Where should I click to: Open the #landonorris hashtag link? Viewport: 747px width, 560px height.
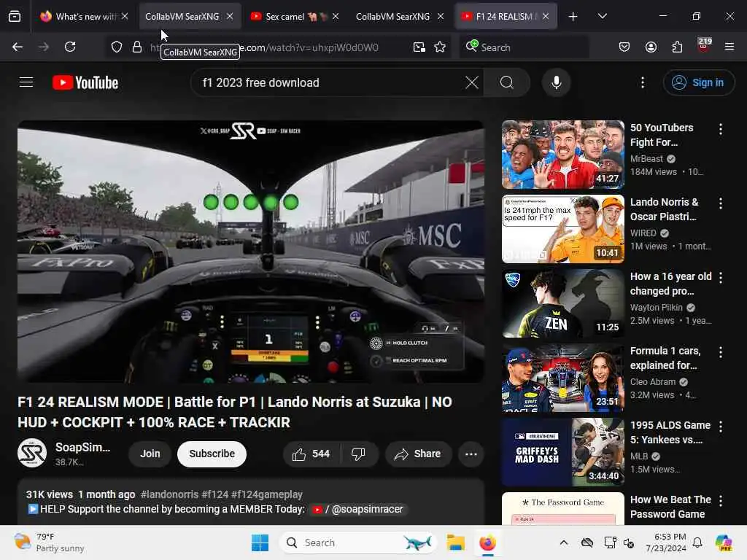tap(169, 494)
